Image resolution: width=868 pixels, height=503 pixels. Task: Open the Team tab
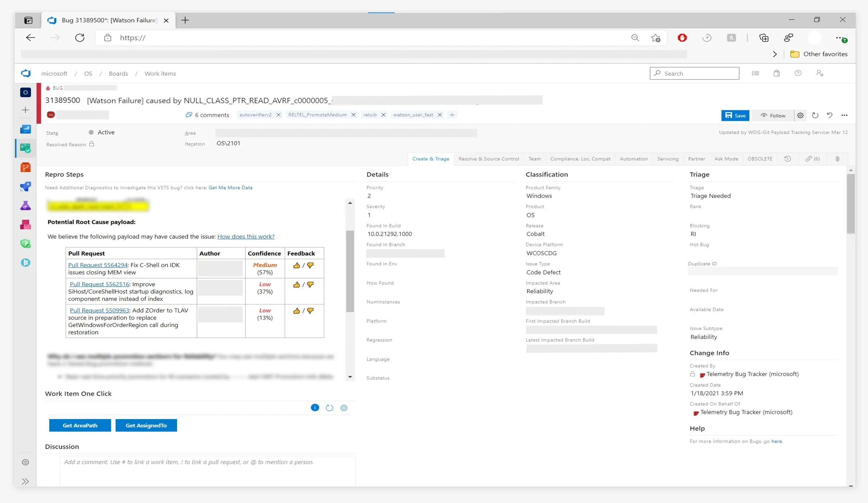point(534,159)
